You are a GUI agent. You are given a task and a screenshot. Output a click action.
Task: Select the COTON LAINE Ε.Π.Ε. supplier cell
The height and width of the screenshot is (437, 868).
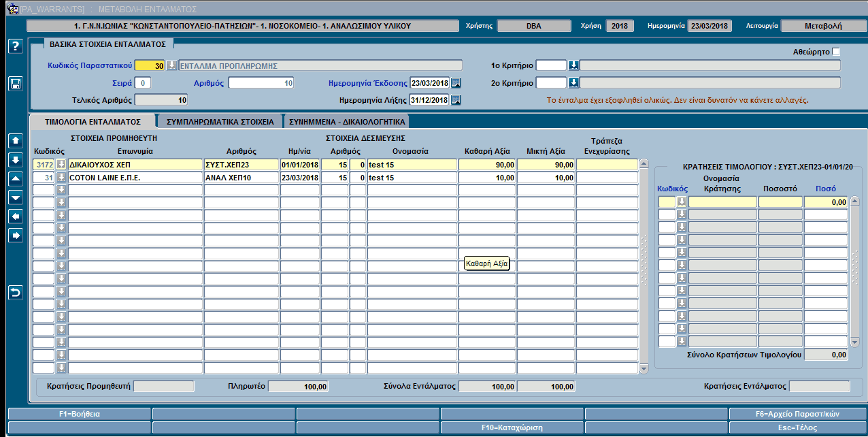click(135, 178)
